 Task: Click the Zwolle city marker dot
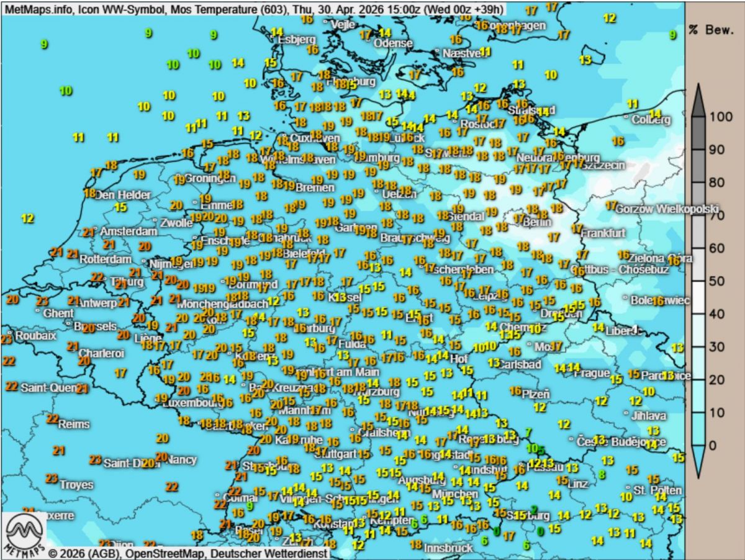coord(155,219)
